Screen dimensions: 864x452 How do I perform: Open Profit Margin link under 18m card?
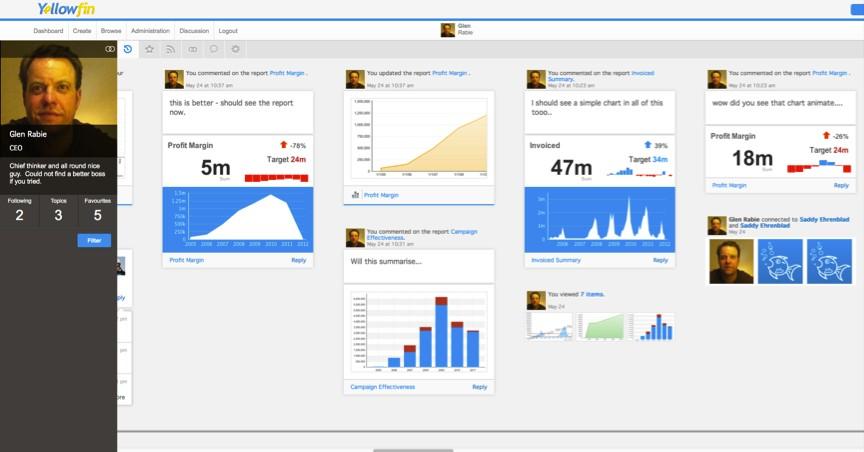729,185
